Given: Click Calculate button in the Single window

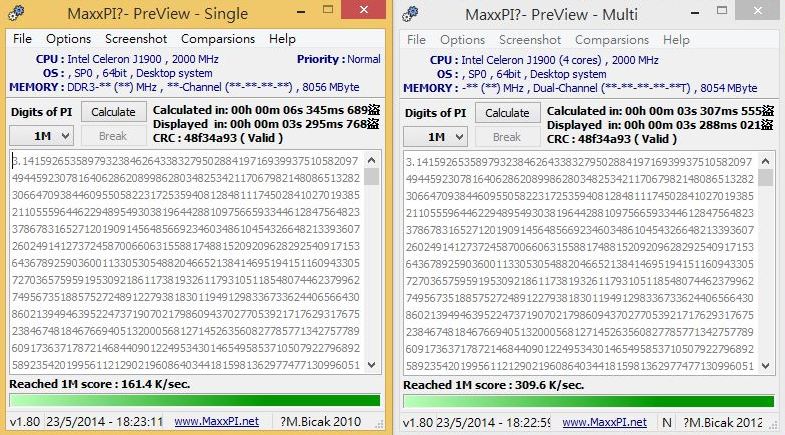Looking at the screenshot, I should click(x=113, y=112).
